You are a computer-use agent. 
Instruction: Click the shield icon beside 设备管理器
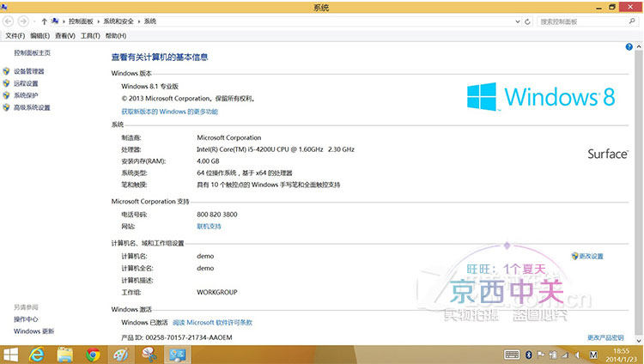(6, 71)
